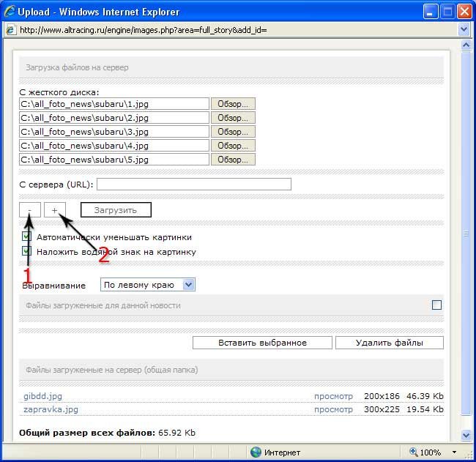Click 'Обзор...' next to the 1.jpg path
This screenshot has height=462, width=476.
click(x=233, y=104)
